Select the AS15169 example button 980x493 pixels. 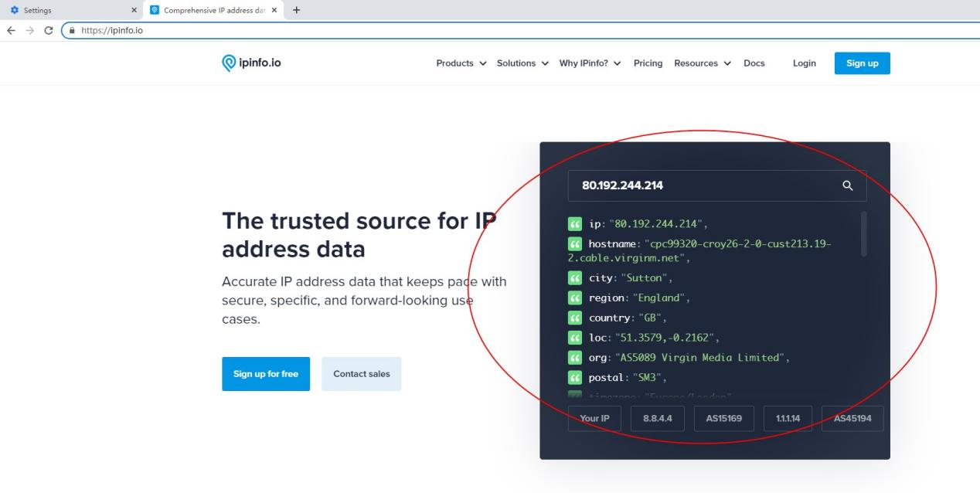tap(724, 418)
